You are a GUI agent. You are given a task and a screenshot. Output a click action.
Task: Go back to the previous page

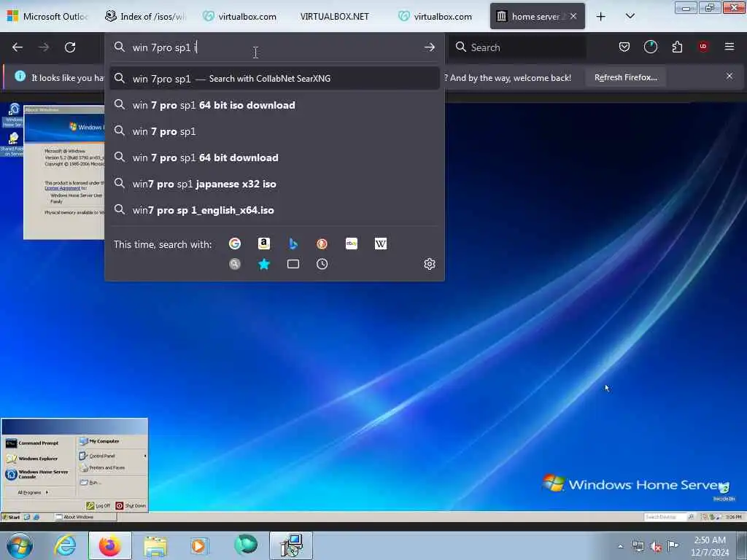point(18,47)
